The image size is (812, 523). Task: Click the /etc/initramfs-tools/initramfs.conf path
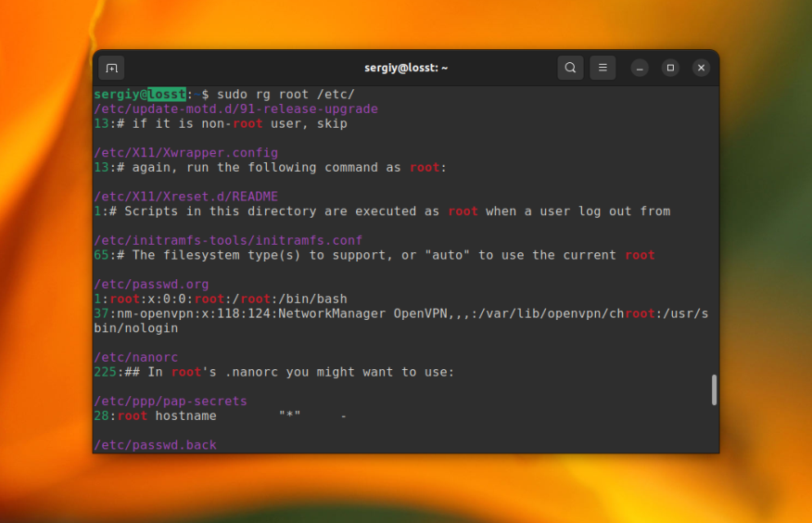(228, 240)
